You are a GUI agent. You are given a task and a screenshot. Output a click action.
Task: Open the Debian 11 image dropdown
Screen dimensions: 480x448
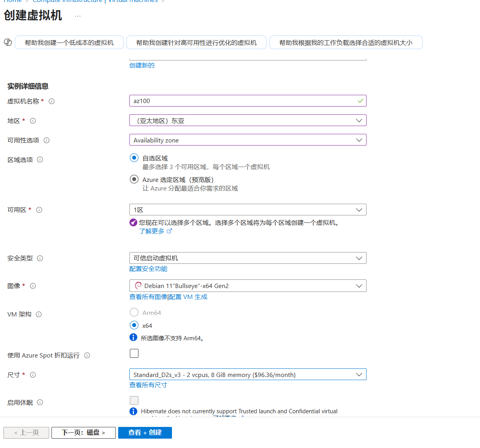click(248, 286)
